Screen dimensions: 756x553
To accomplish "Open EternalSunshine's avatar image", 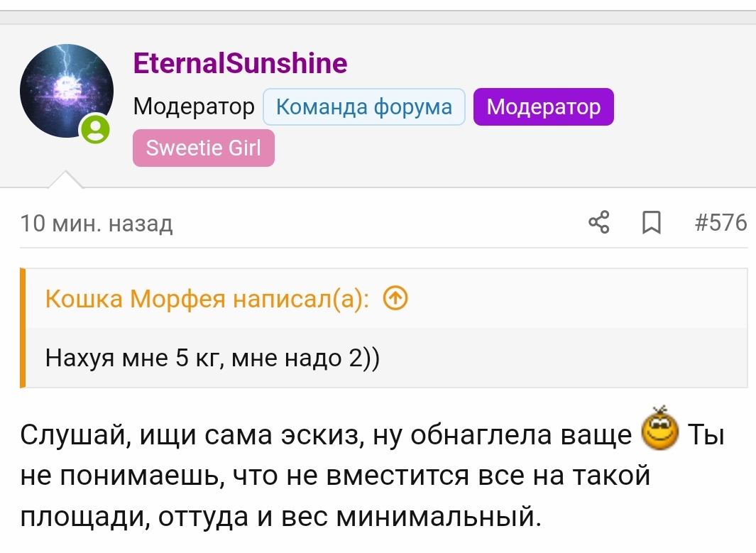I will 65,90.
